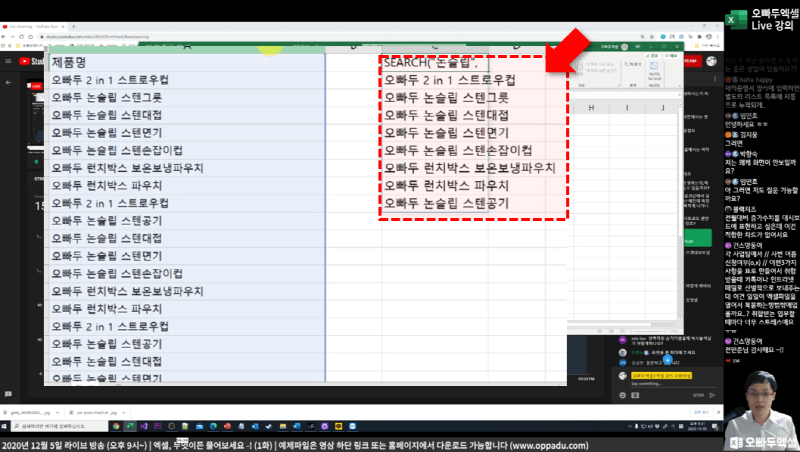800x452 pixels.
Task: Open KakaoTalk yellow icon in taskbar
Action: coord(338,426)
